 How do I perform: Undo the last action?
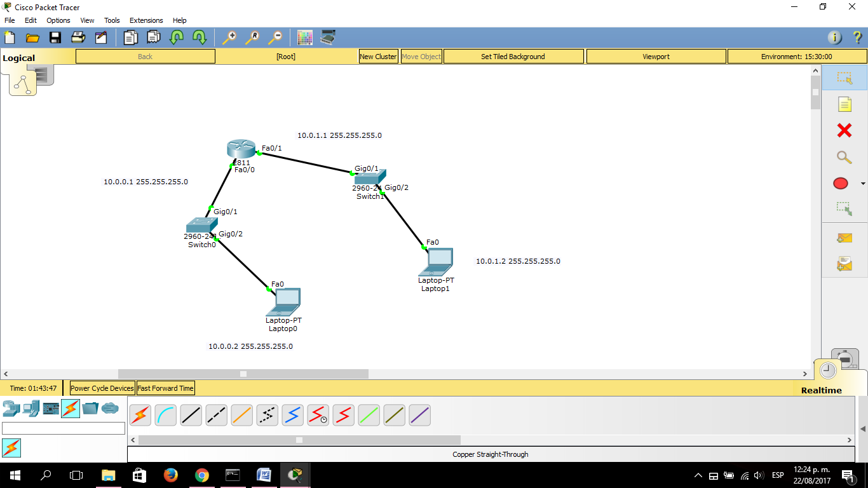pyautogui.click(x=175, y=37)
